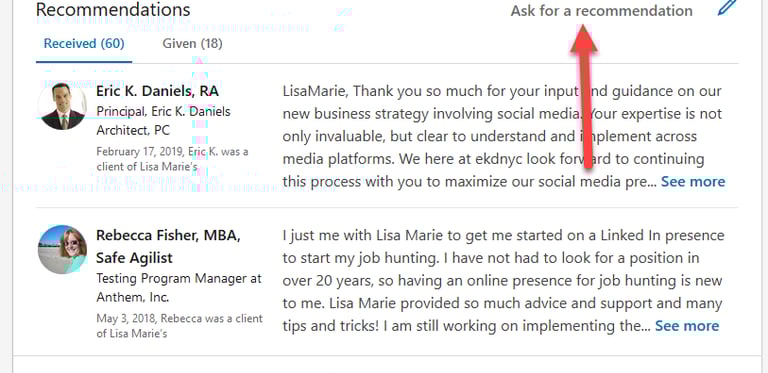
Task: Open Rebecca Fisher, MBA name link
Action: pyautogui.click(x=168, y=235)
